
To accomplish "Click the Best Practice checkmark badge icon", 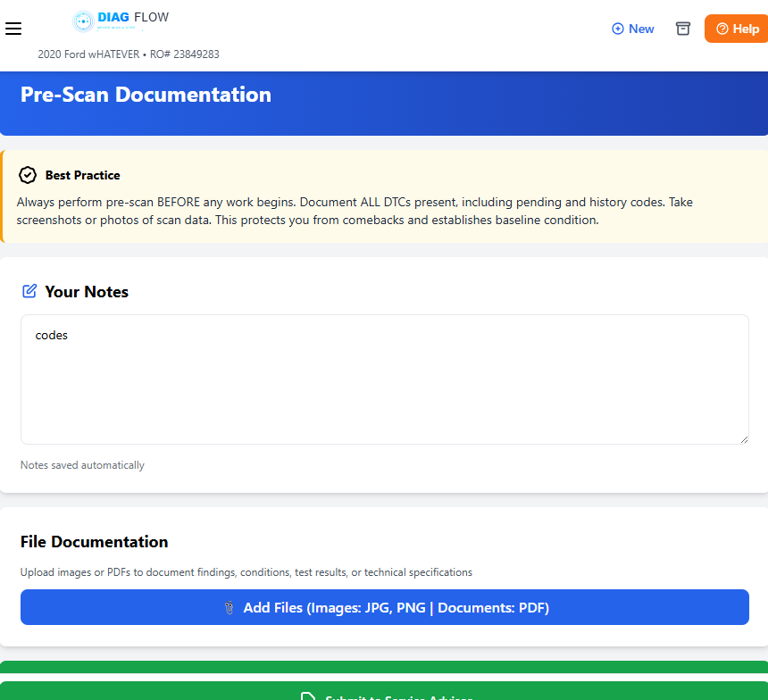I will pyautogui.click(x=28, y=175).
